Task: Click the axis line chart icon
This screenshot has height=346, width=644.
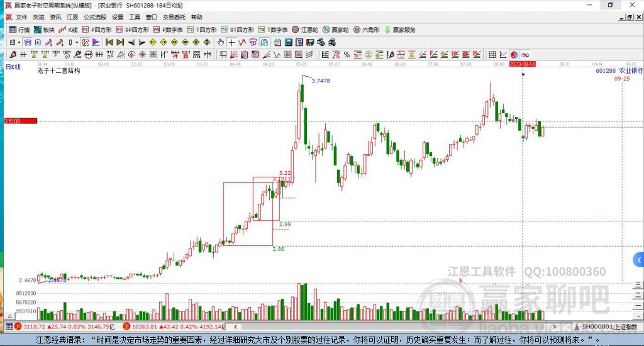Action: [x=502, y=55]
